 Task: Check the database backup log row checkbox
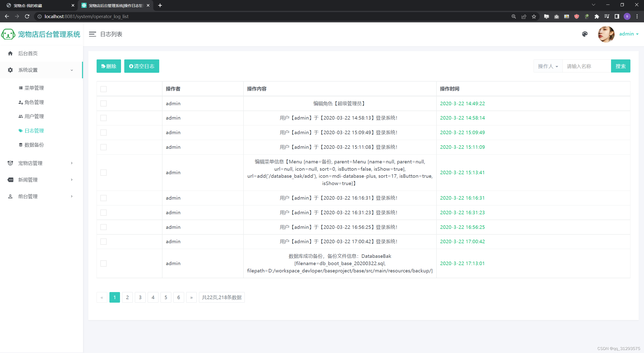tap(103, 263)
